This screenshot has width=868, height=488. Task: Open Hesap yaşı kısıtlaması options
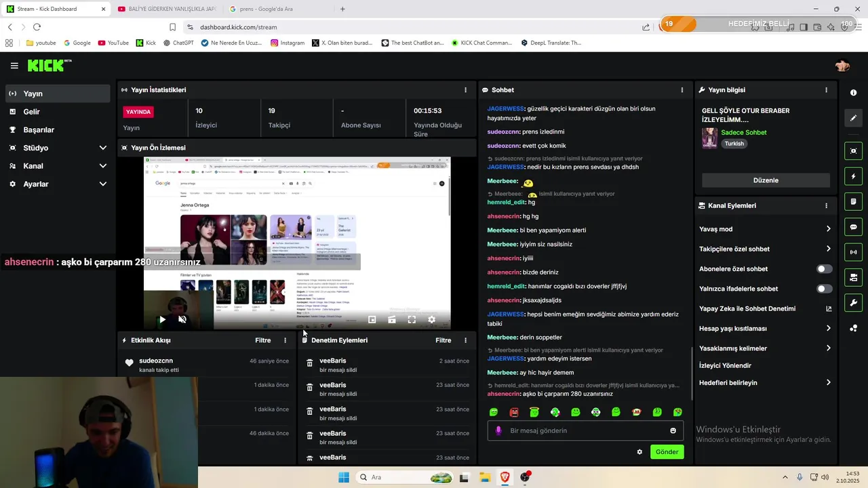coord(765,329)
